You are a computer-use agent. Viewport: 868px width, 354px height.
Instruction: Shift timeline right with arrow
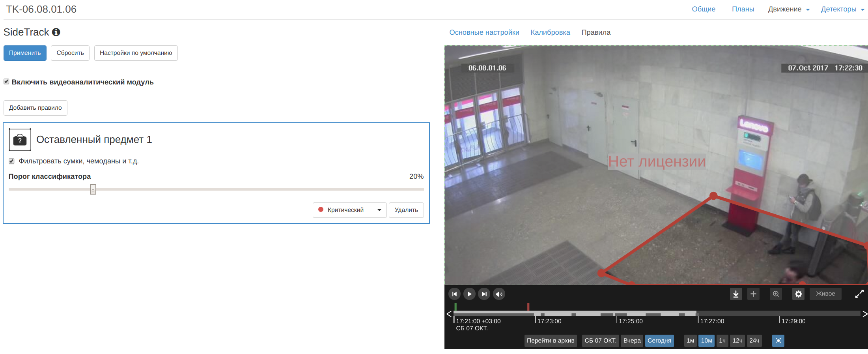(864, 314)
